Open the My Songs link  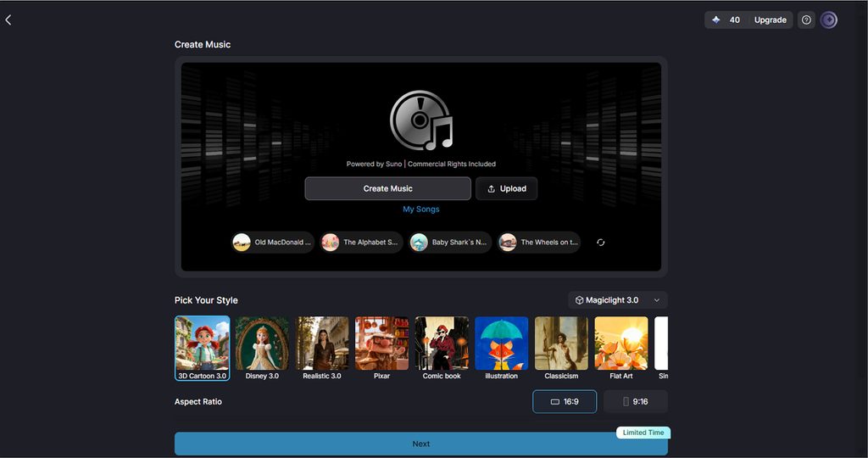click(420, 209)
